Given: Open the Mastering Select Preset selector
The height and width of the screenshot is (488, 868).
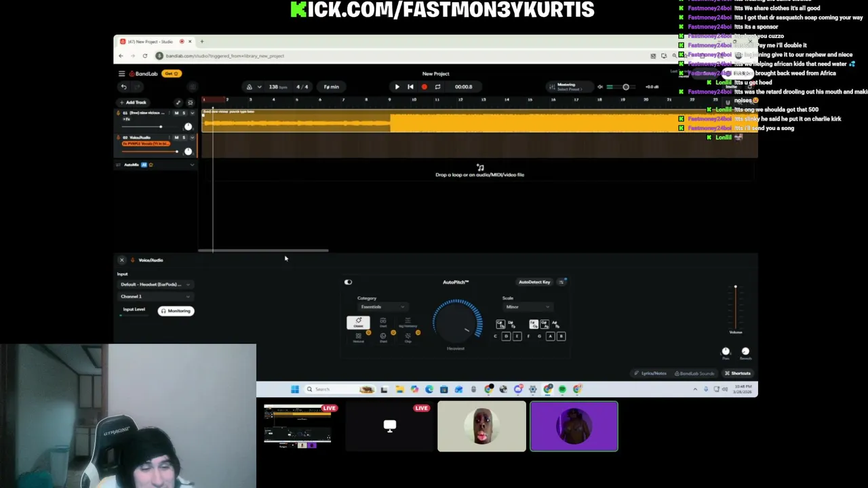Looking at the screenshot, I should coord(568,87).
